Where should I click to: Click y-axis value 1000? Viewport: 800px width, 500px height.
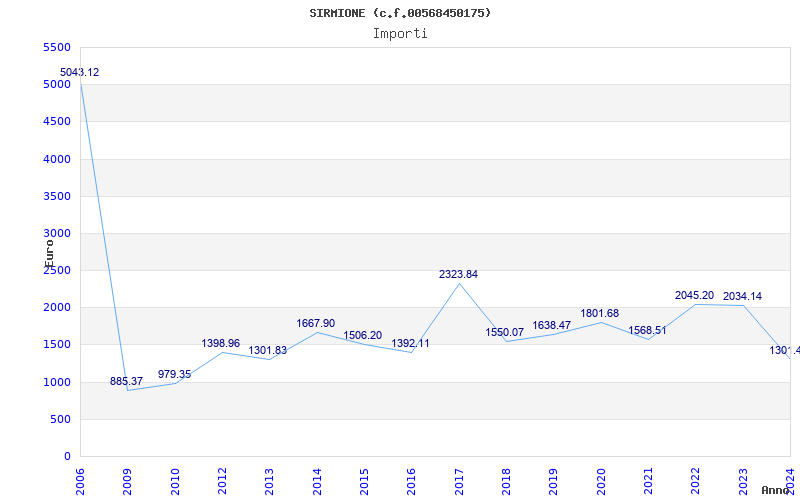[57, 382]
